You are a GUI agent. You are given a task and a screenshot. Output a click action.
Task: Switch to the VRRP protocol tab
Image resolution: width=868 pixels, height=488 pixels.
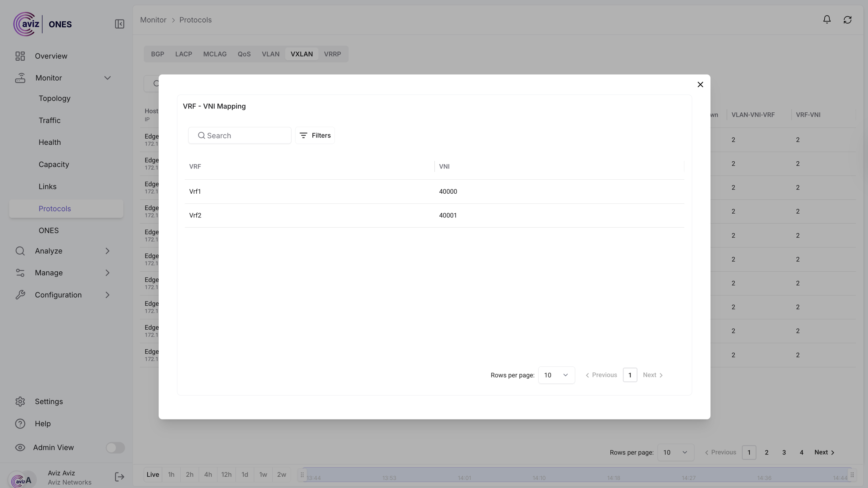332,54
